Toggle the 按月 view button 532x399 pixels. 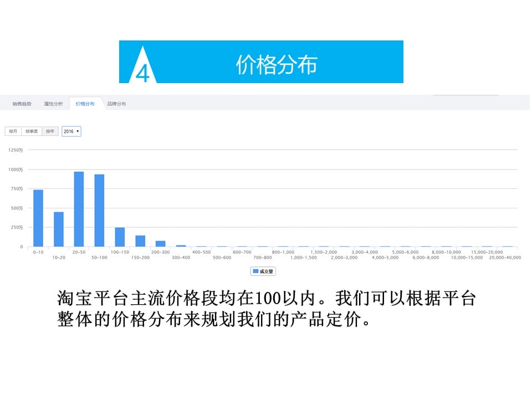pos(13,131)
